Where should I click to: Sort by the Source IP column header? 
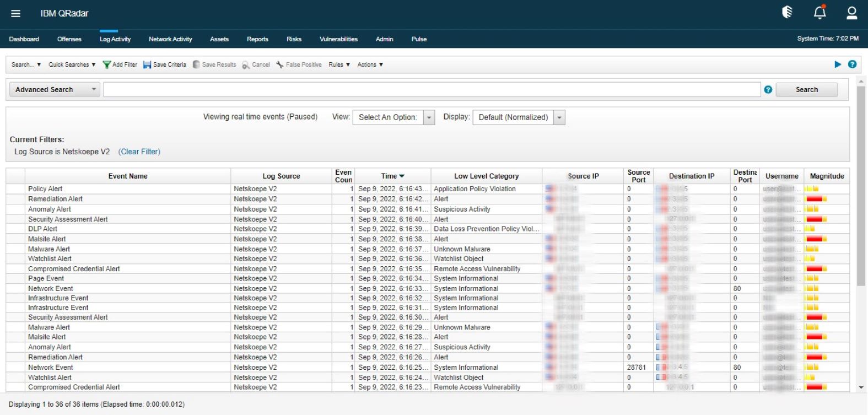tap(583, 176)
